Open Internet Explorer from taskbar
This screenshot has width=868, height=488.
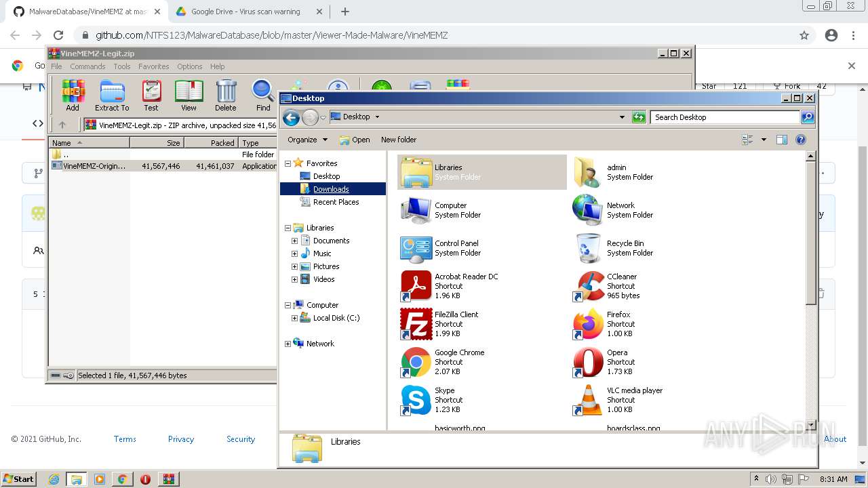click(54, 479)
